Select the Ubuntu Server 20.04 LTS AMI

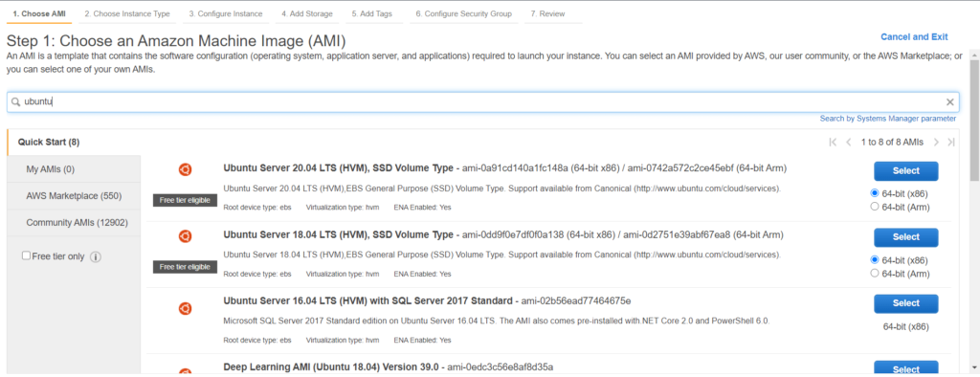(x=905, y=170)
